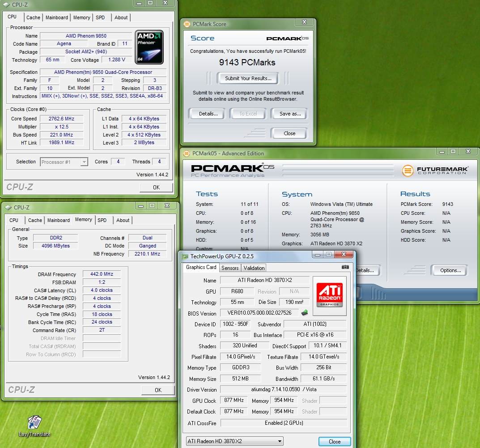Click the Device ID value 1002 - 950F
This screenshot has height=448, width=480.
pyautogui.click(x=235, y=324)
